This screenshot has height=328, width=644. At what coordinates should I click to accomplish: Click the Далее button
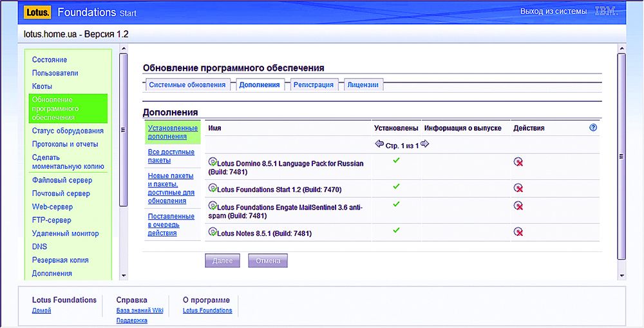point(222,260)
